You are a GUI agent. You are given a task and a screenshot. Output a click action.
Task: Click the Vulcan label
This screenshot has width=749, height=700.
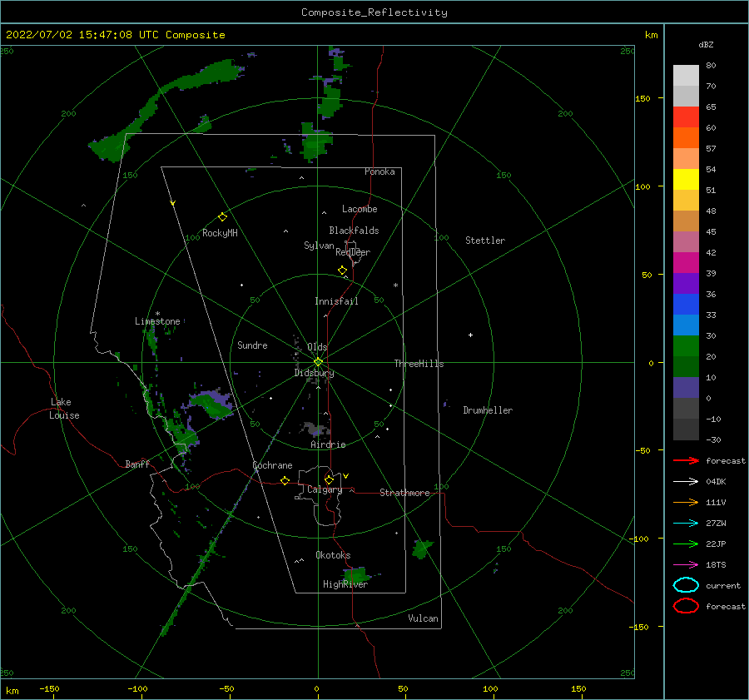point(423,618)
